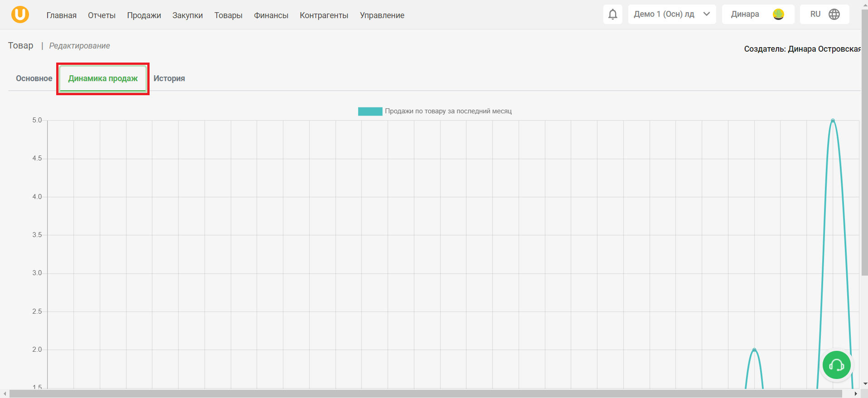Open the Финансы menu
This screenshot has height=398, width=868.
point(271,15)
